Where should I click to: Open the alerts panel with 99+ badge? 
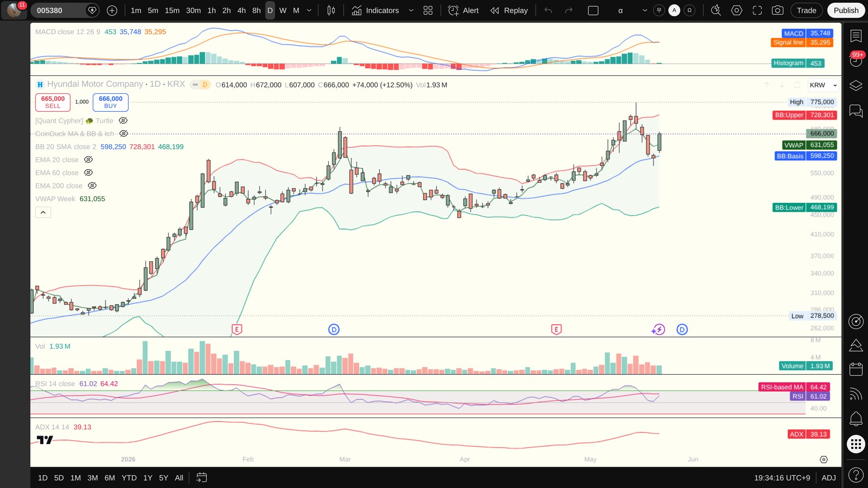(856, 60)
